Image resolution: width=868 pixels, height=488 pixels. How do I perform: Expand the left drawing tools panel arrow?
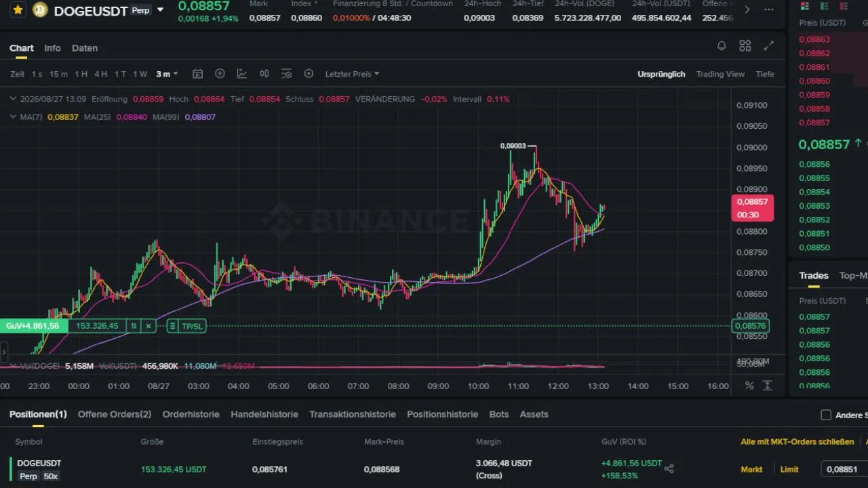3,352
